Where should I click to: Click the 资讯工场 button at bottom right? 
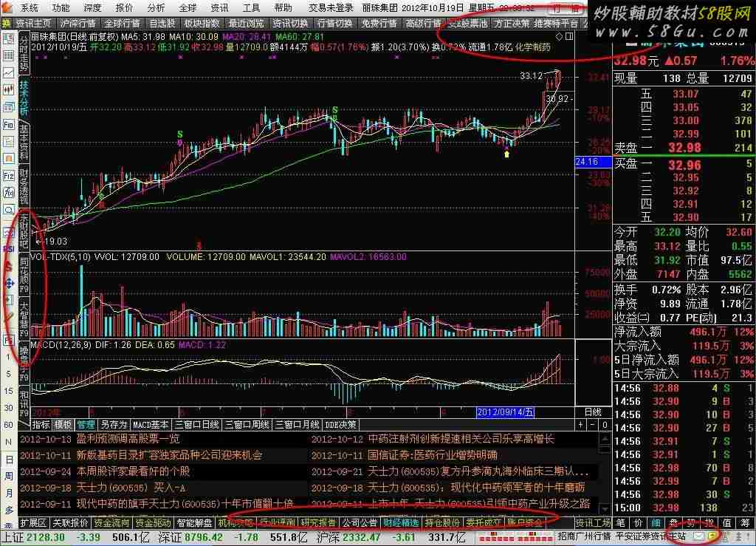[593, 523]
